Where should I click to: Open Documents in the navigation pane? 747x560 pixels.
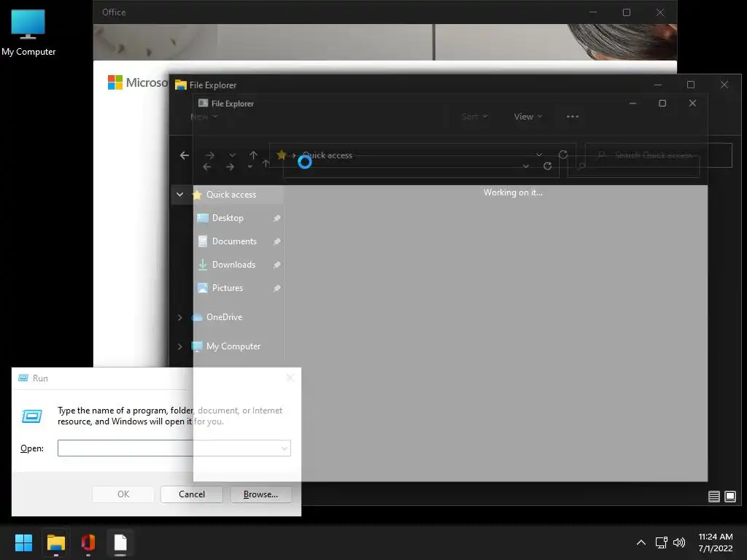pos(234,241)
